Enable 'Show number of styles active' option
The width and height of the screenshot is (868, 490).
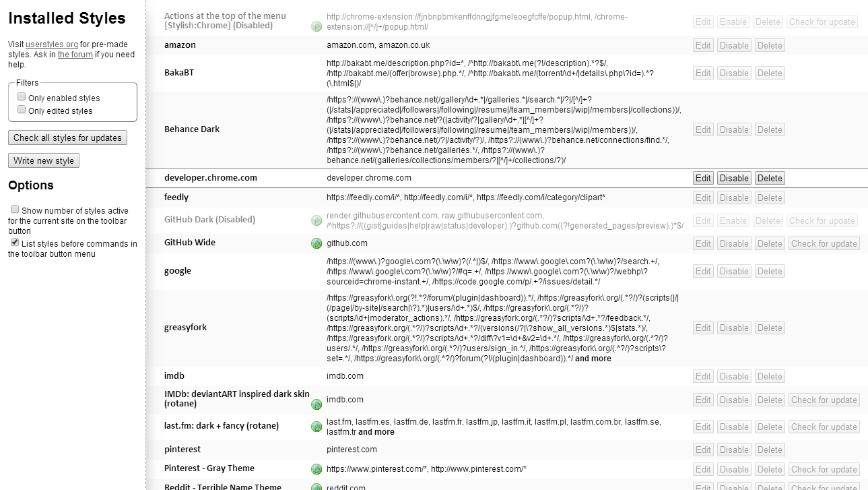tap(14, 209)
